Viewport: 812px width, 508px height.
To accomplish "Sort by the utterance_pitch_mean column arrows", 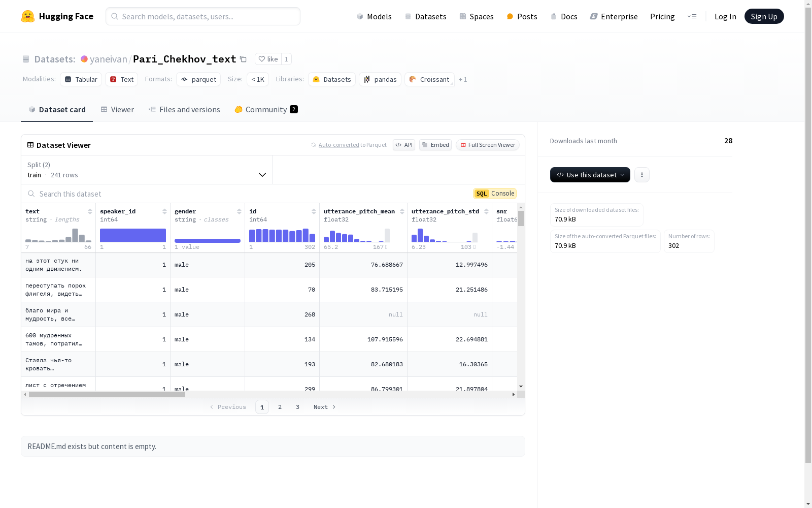I will pos(402,211).
